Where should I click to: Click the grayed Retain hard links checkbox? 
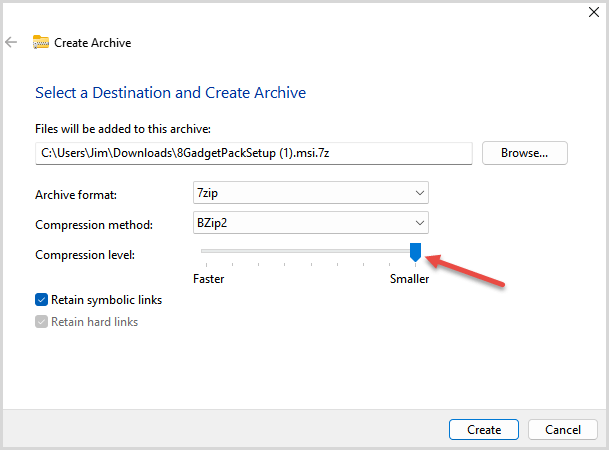[x=42, y=321]
